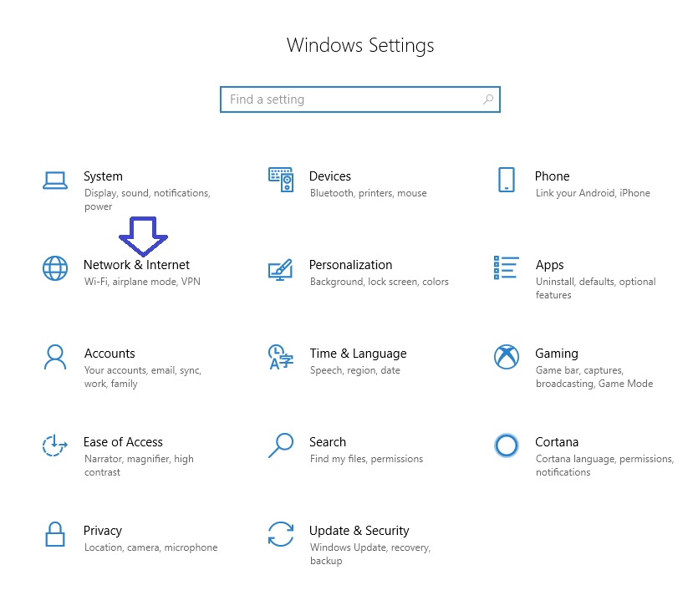Select the Privacy category title
The image size is (688, 616).
tap(103, 531)
